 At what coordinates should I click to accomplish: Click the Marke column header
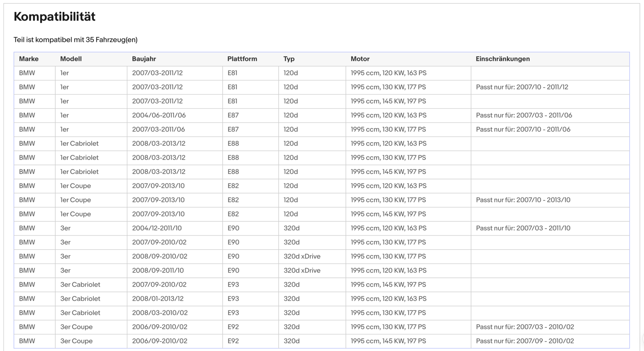pos(28,59)
